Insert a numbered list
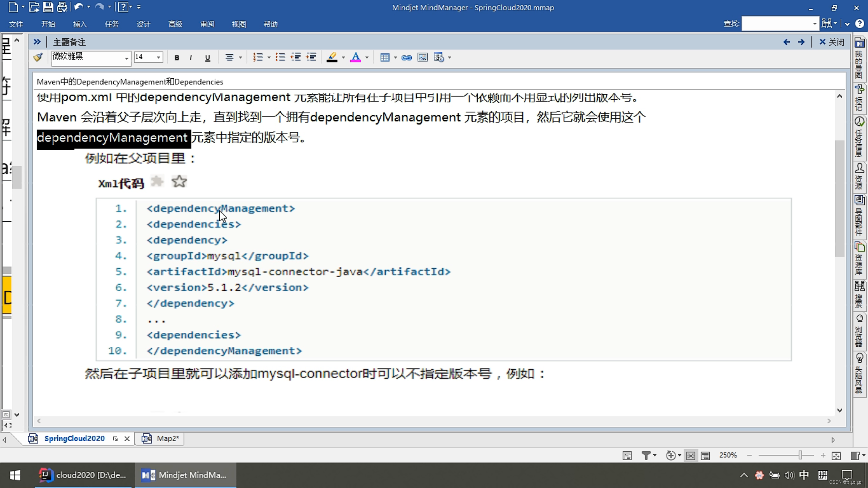The image size is (868, 488). click(258, 57)
